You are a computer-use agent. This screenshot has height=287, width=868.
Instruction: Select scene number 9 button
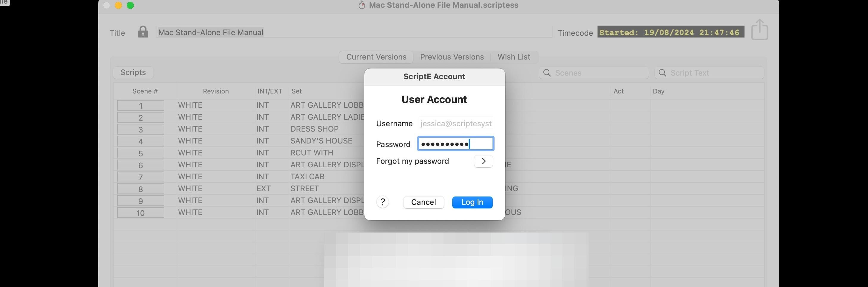click(x=140, y=201)
